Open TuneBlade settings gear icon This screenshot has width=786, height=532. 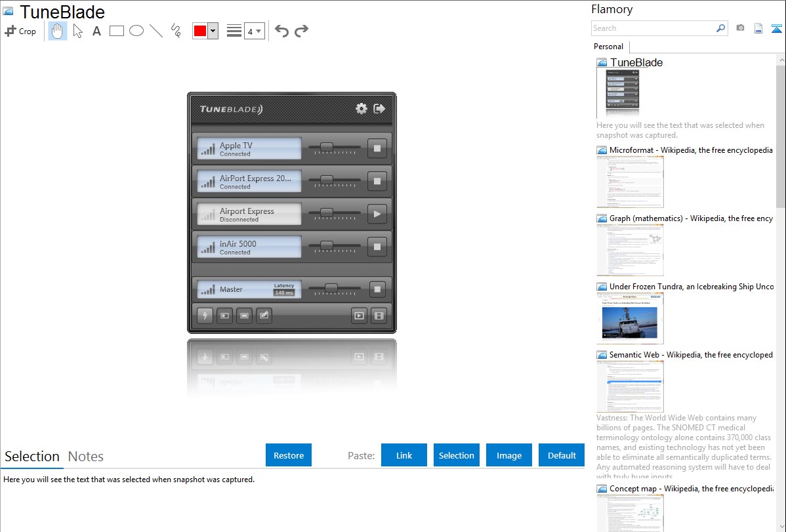[x=362, y=109]
